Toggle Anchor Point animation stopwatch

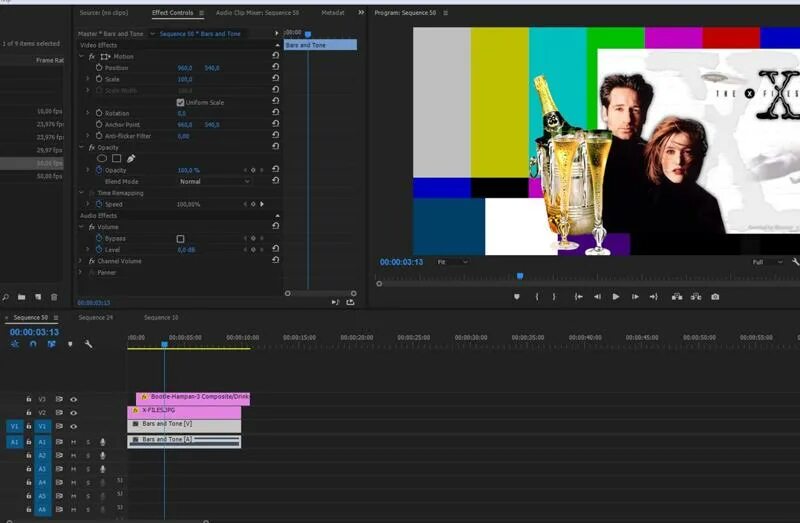99,124
